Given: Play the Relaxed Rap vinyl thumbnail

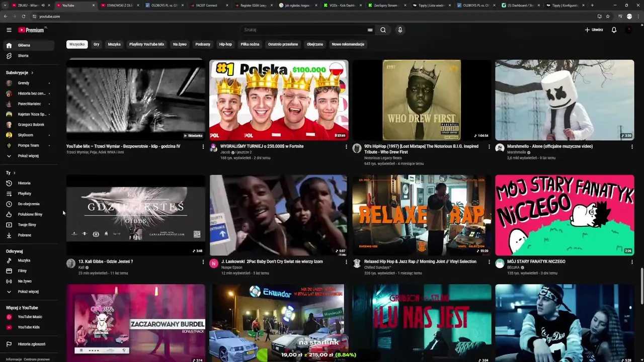Looking at the screenshot, I should click(x=422, y=215).
